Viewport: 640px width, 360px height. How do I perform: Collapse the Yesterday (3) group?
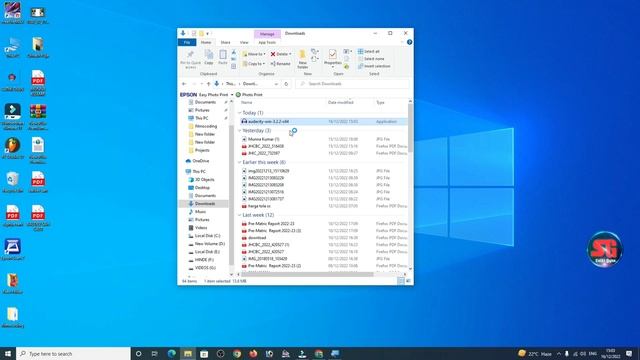(240, 131)
